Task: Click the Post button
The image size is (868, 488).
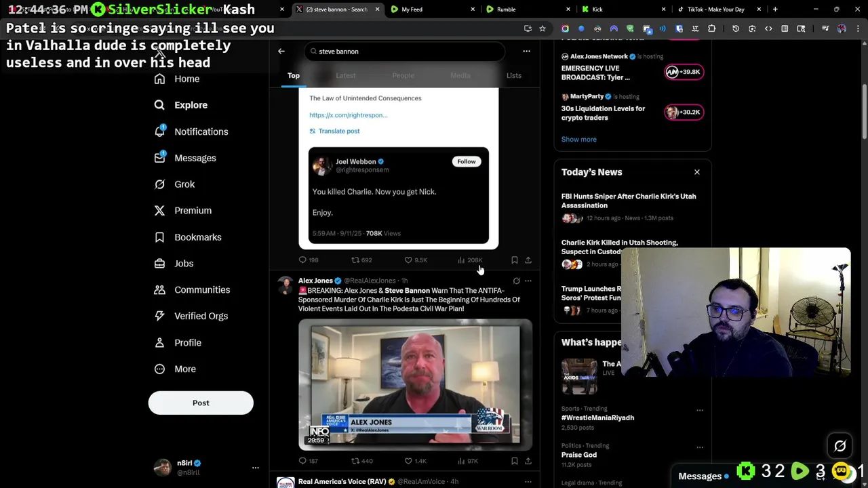Action: (201, 403)
